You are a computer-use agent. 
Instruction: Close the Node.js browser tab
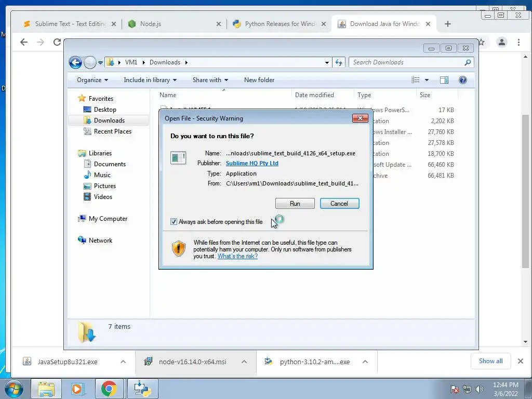219,24
